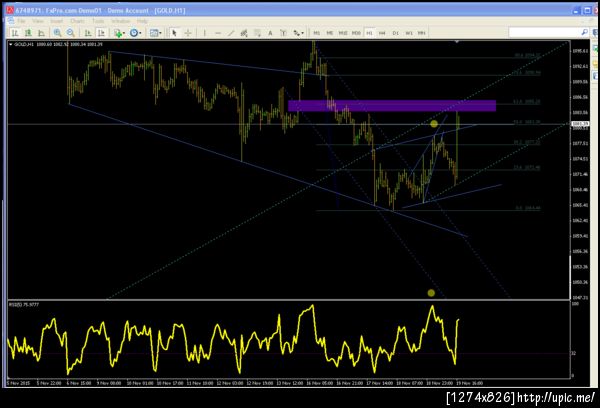Open the Help menu
This screenshot has height=408, width=600.
click(x=142, y=21)
